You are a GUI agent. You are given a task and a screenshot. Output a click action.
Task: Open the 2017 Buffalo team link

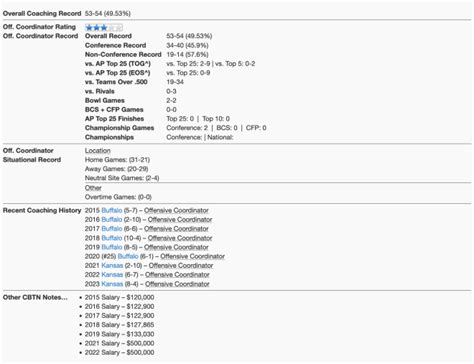(x=112, y=229)
